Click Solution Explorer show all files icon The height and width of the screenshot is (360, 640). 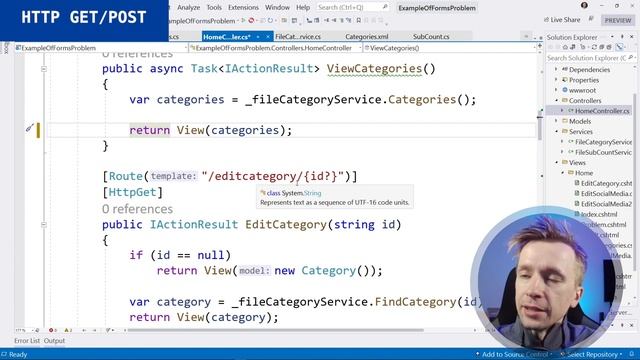(609, 47)
